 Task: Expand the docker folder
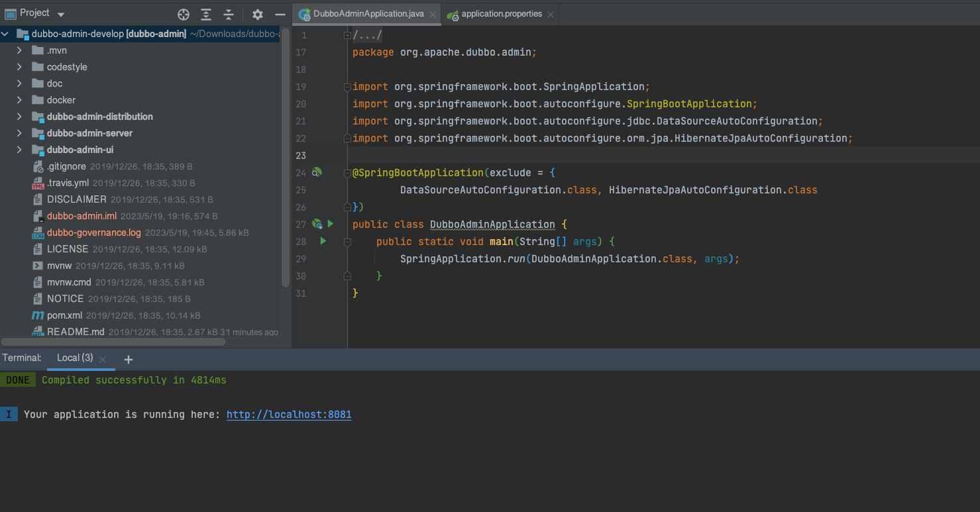(19, 100)
